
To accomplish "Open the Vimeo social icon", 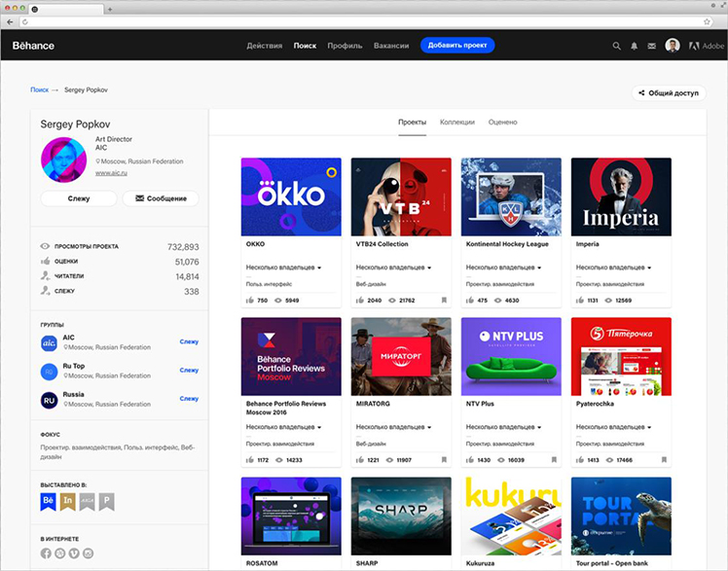I will [x=74, y=553].
